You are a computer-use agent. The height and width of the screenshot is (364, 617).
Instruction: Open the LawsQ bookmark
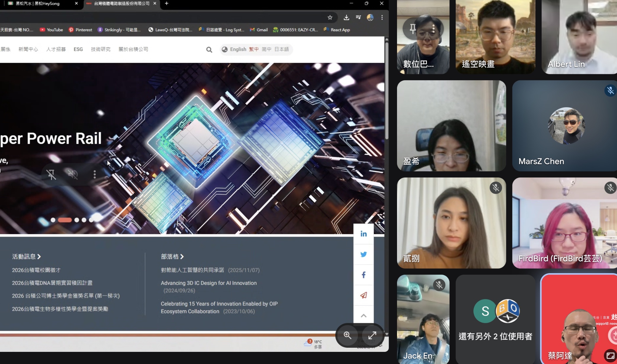click(x=170, y=30)
